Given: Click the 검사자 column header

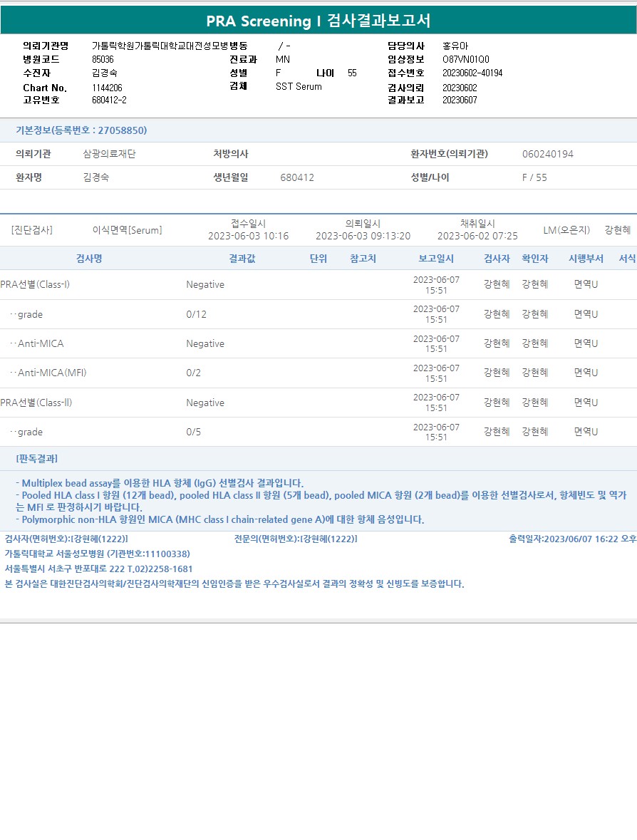Looking at the screenshot, I should point(497,259).
